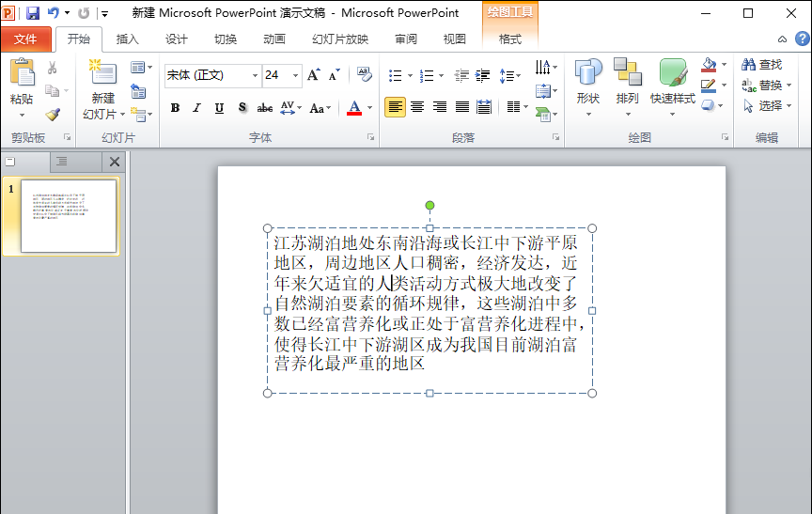The height and width of the screenshot is (514, 812).
Task: Select justify alignment
Action: tap(462, 107)
